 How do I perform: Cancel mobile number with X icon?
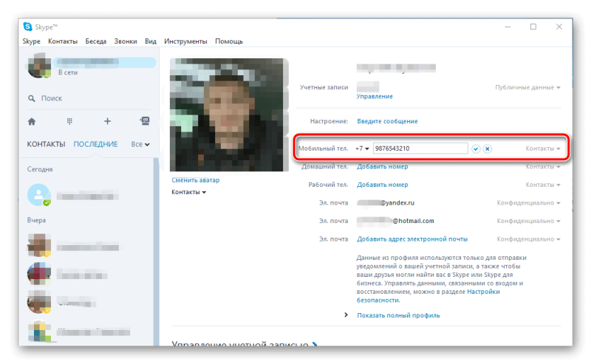[x=488, y=149]
